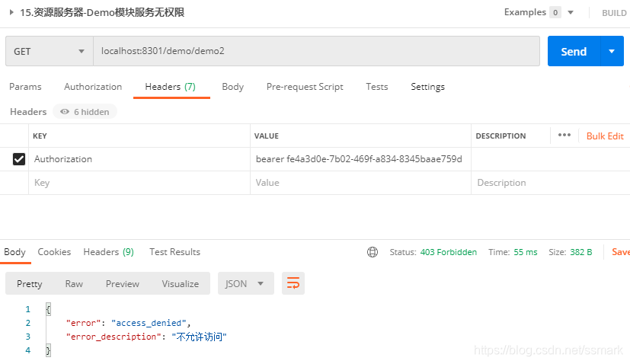
Task: Switch to Preview view
Action: pos(123,283)
